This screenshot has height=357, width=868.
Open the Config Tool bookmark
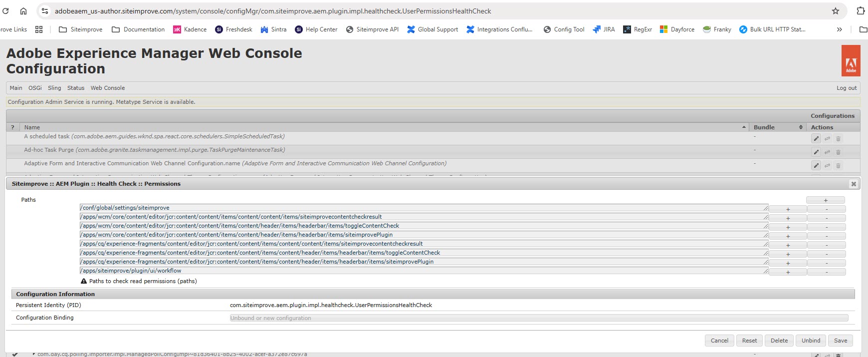point(564,29)
